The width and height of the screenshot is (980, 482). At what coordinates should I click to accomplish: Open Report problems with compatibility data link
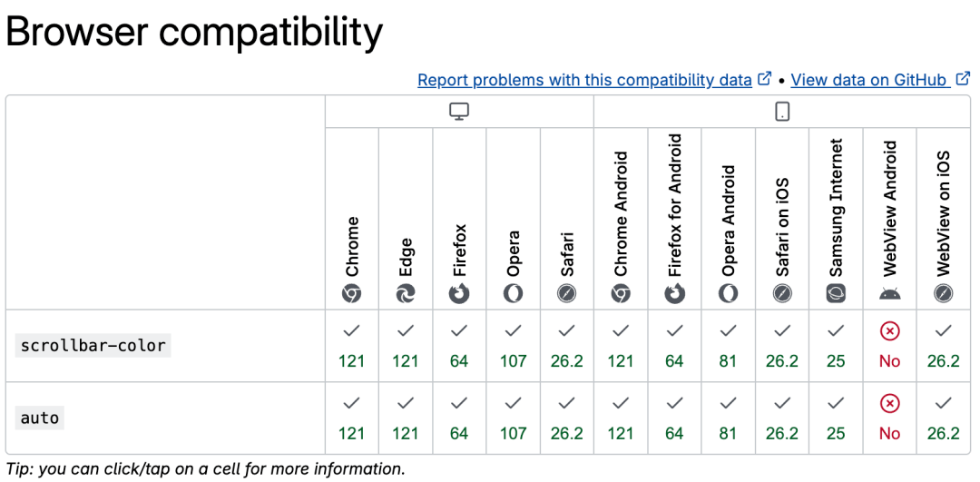[x=584, y=80]
